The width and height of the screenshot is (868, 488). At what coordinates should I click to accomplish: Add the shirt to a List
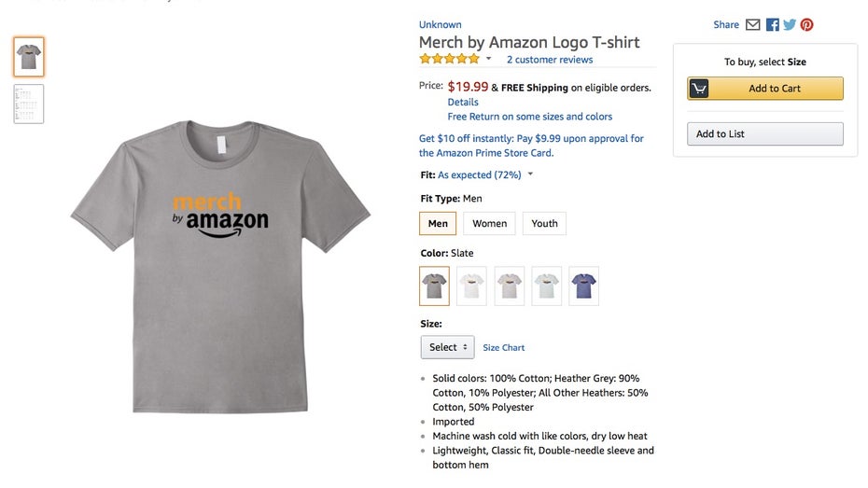764,134
